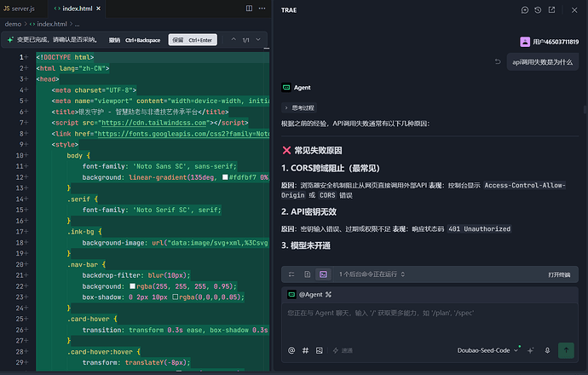Click the <!DOCTYPE html> code line

(65, 57)
